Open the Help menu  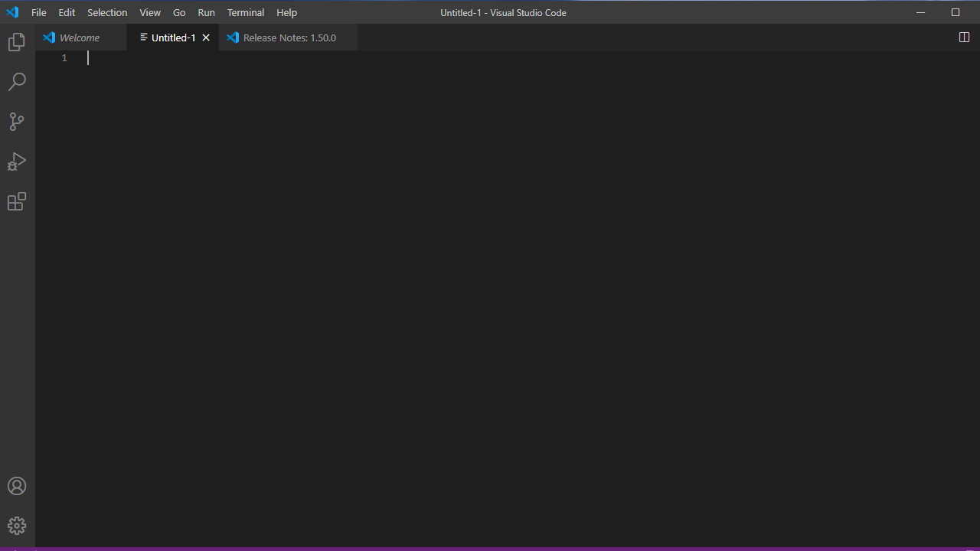[x=287, y=12]
